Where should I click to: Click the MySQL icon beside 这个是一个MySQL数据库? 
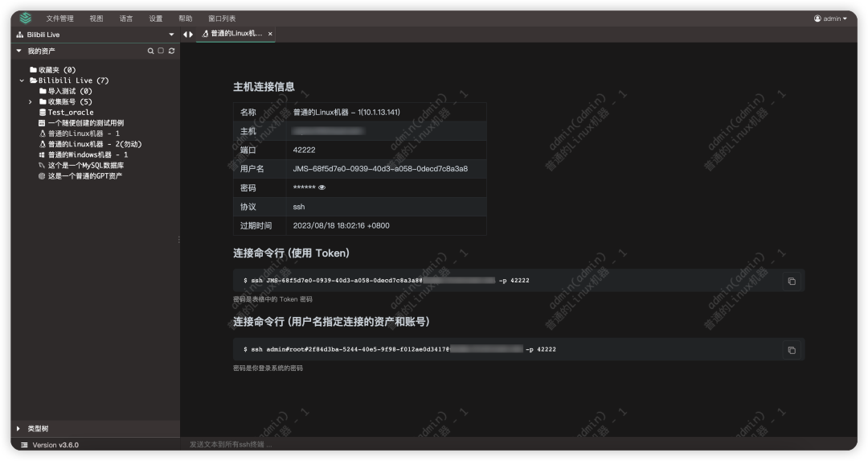point(42,165)
